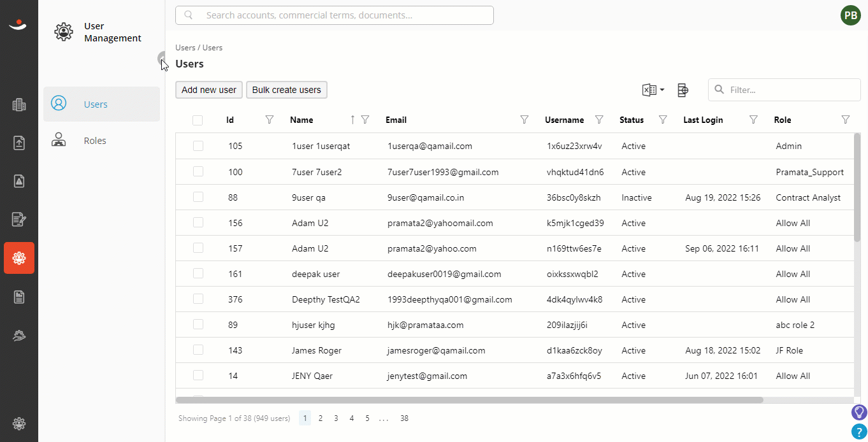Click the abc role 2 cell
Screen dimensions: 868x442
tap(795, 325)
